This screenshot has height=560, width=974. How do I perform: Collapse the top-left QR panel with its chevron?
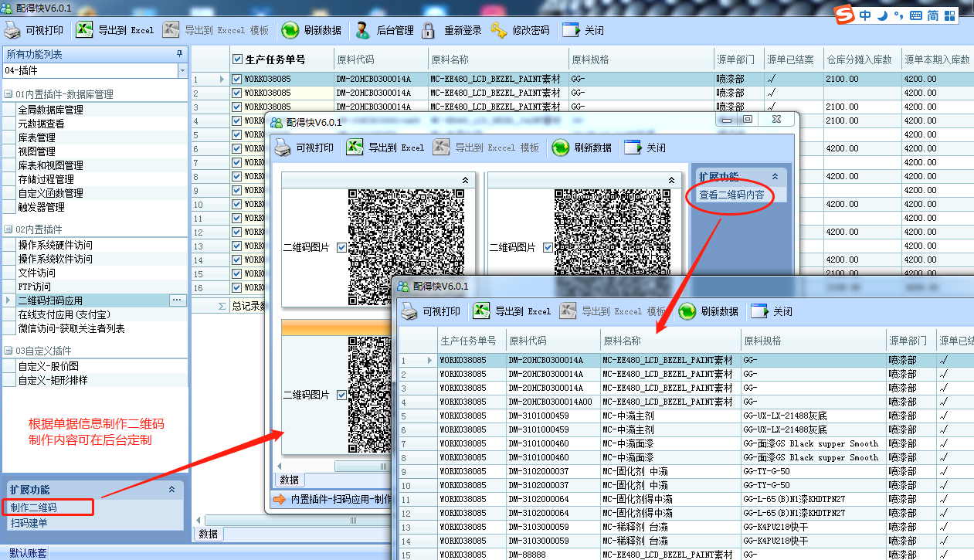click(x=466, y=180)
